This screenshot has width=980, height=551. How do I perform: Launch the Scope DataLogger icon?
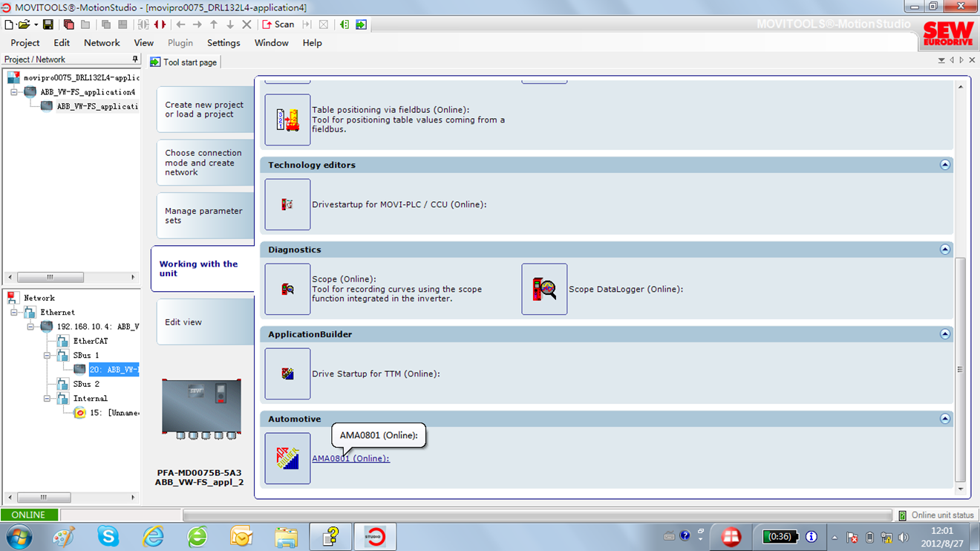coord(544,289)
